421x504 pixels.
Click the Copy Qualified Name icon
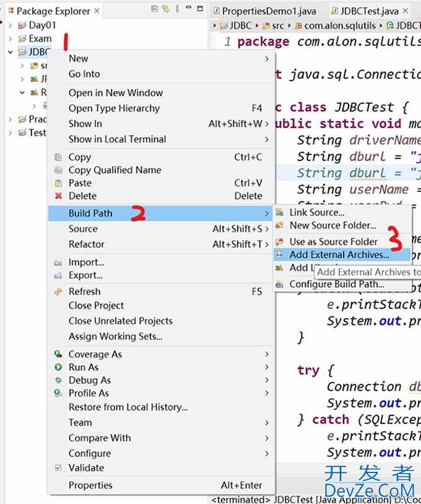tap(58, 170)
